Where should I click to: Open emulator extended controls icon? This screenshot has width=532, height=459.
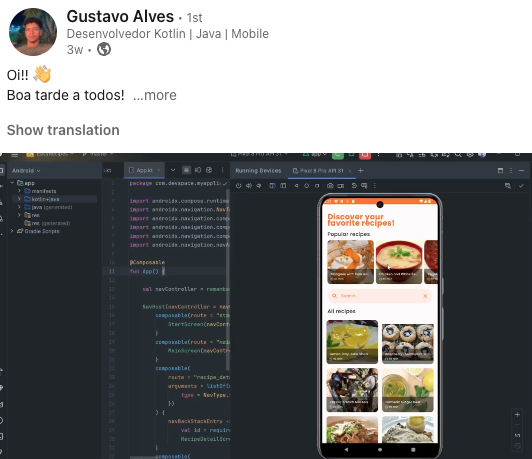(x=364, y=186)
